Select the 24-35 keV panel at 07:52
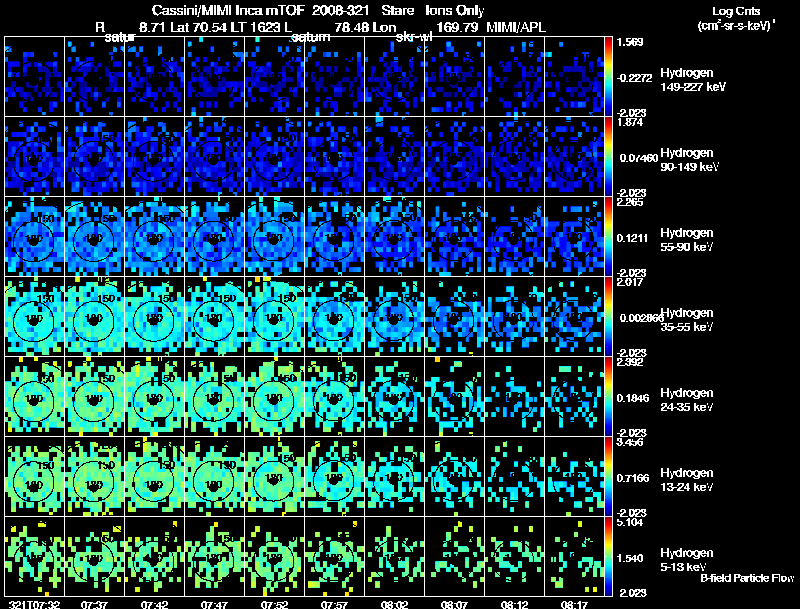The image size is (800, 609). (x=274, y=396)
